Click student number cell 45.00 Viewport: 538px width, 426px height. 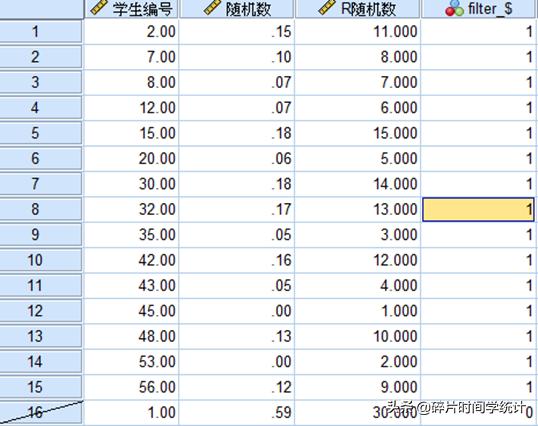tap(131, 311)
